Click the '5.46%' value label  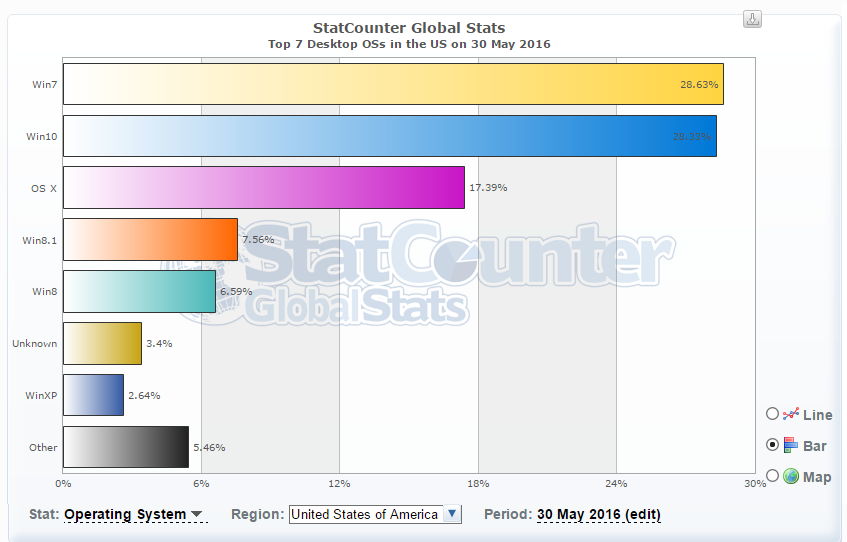pyautogui.click(x=210, y=447)
